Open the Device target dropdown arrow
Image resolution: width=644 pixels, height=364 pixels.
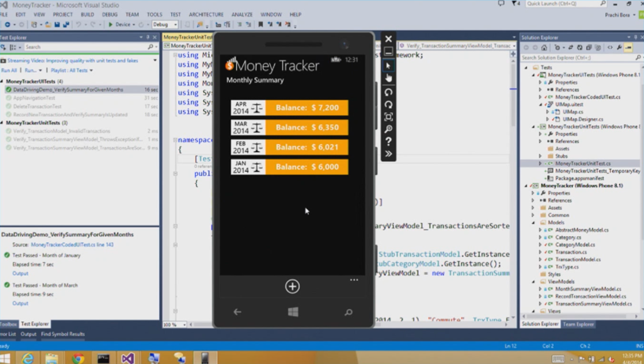tap(134, 25)
